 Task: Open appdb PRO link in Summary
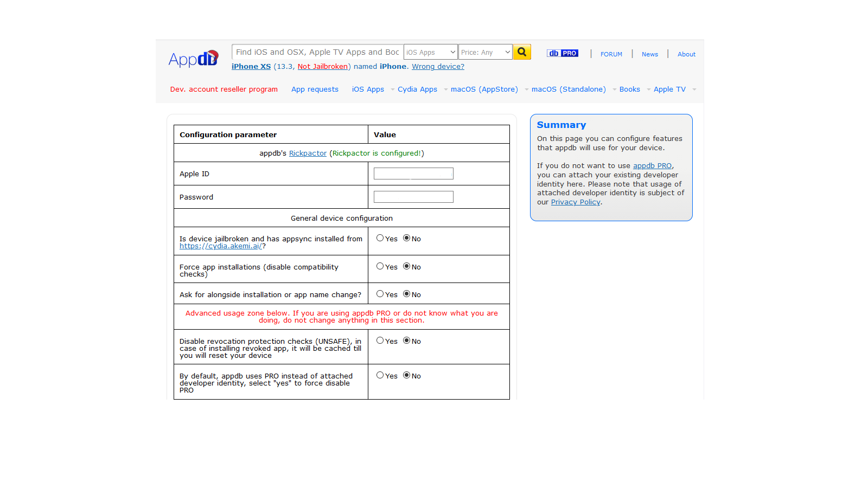click(x=652, y=166)
